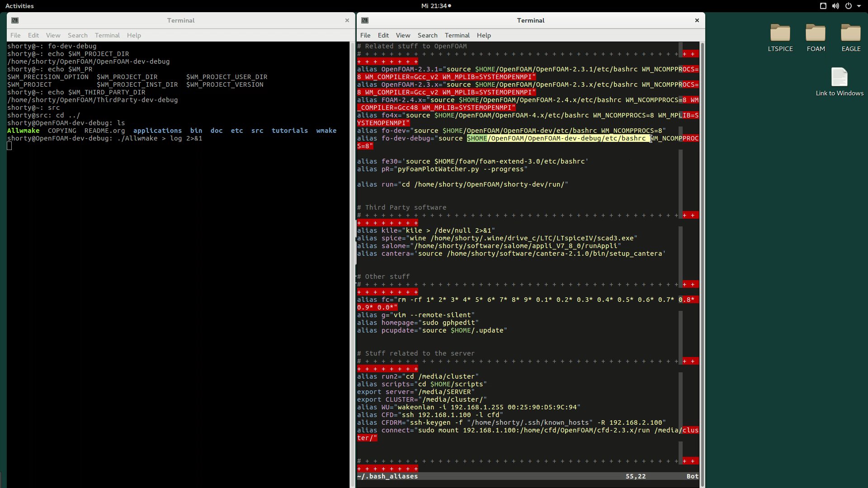
Task: Open View menu in right Terminal
Action: coord(403,35)
